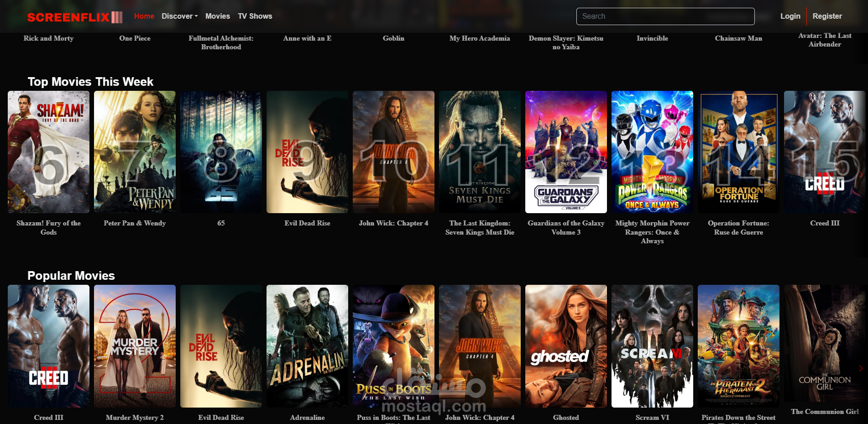Image resolution: width=868 pixels, height=424 pixels.
Task: Open The Last Kingdom: Seven Kings Must Die title
Action: point(480,228)
